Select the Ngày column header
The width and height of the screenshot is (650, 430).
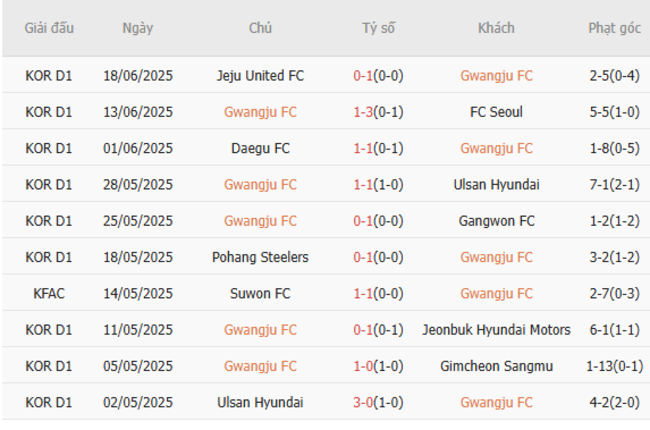point(138,28)
